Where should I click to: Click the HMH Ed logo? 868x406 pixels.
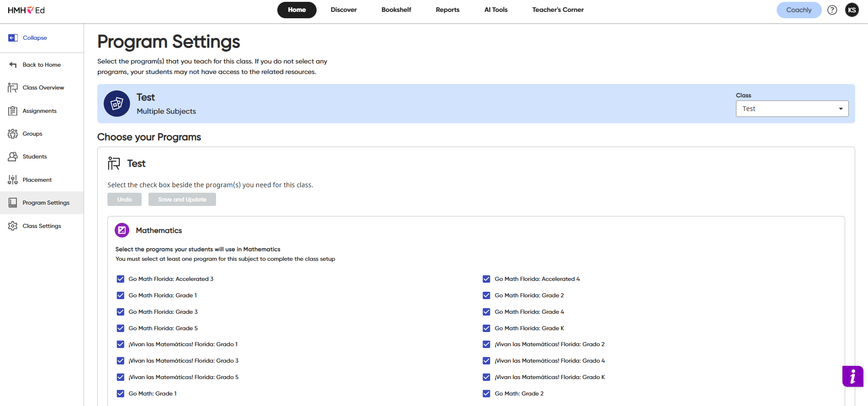(x=26, y=10)
